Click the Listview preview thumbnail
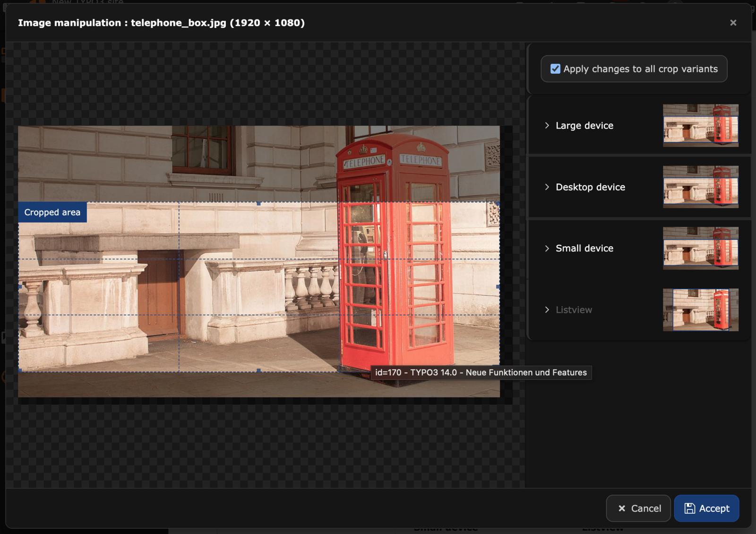 click(700, 310)
